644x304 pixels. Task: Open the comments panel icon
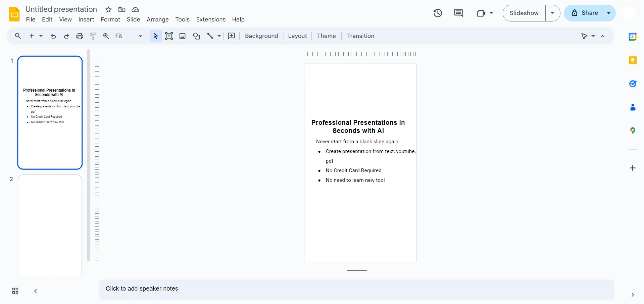(458, 13)
